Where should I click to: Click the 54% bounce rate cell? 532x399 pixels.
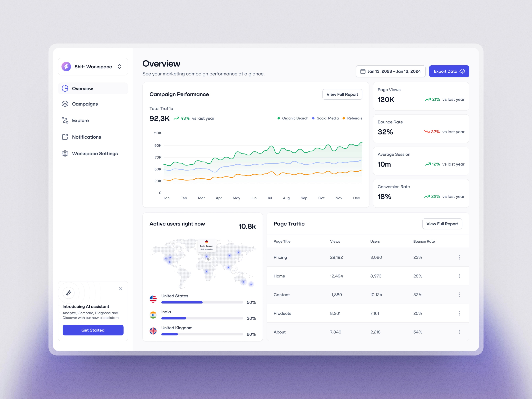click(418, 332)
